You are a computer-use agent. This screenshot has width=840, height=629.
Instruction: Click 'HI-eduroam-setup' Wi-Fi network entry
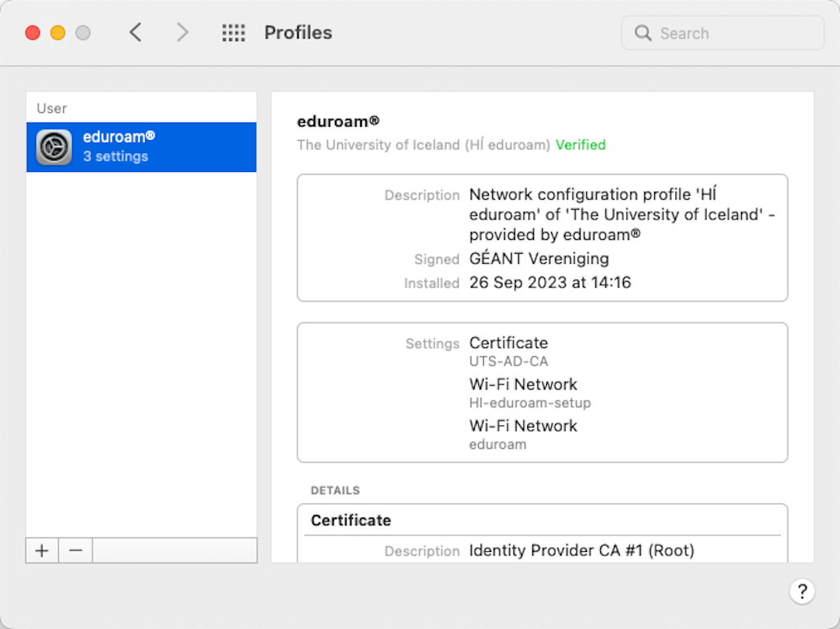pos(530,403)
